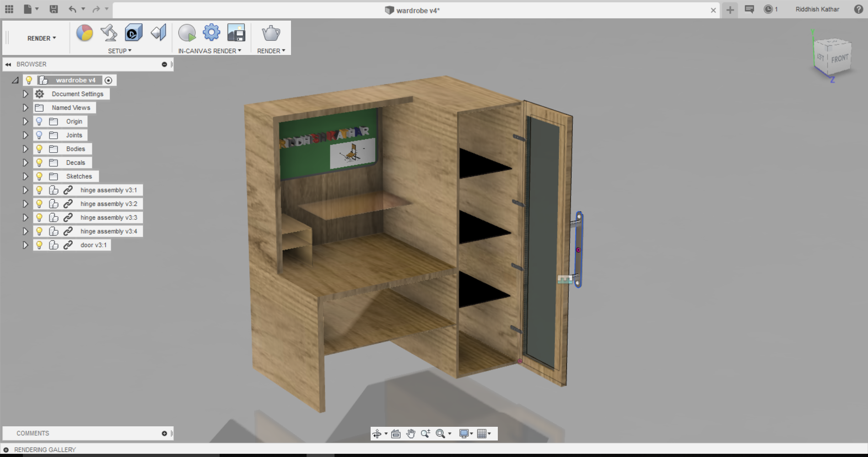Select hinge assembly v3:4 in browser
This screenshot has height=457, width=868.
click(x=109, y=231)
